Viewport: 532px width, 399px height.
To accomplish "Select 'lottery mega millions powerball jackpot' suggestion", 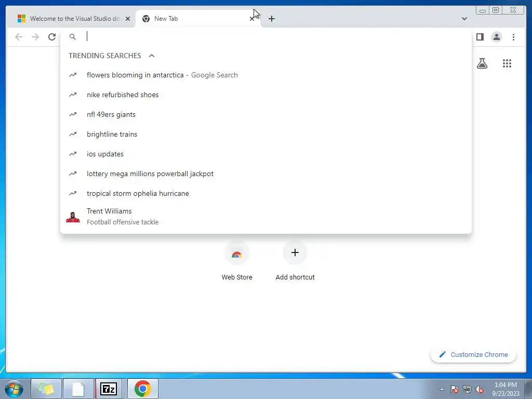I will coord(265,174).
